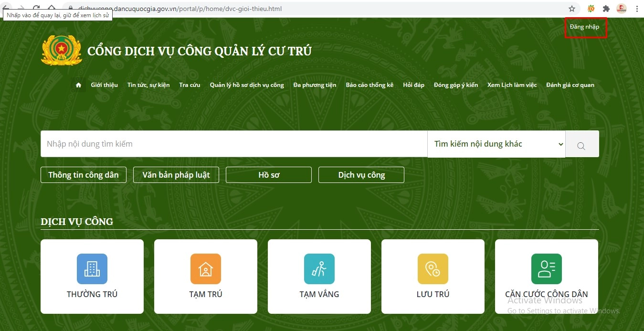Screen dimensions: 644x331
Task: Select the Hỏi đáp menu item
Action: click(413, 85)
